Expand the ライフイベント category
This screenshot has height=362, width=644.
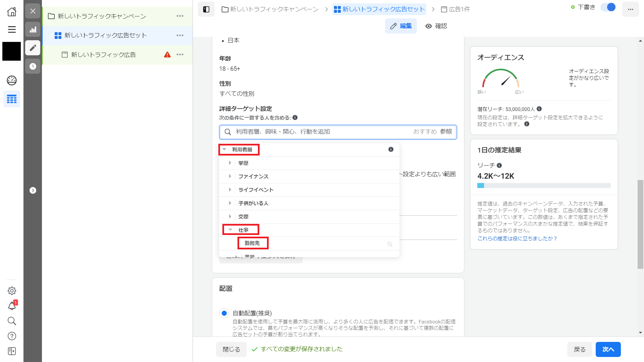click(230, 190)
